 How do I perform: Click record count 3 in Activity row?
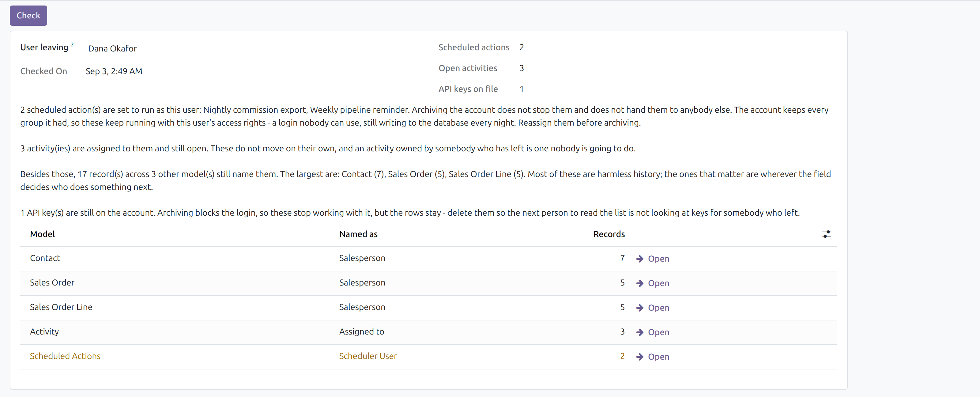coord(622,331)
